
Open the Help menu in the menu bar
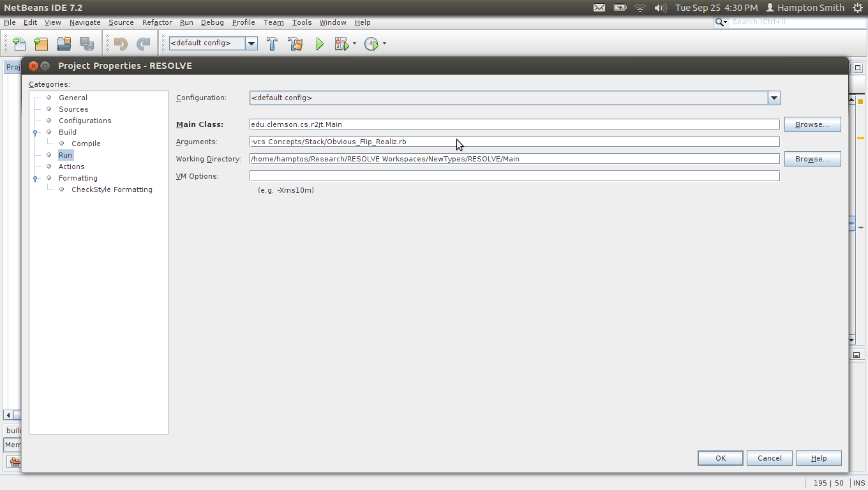point(363,22)
